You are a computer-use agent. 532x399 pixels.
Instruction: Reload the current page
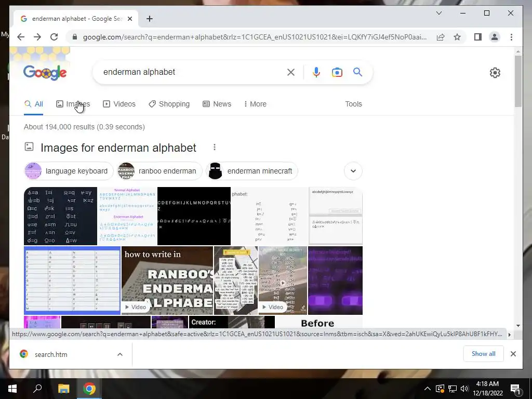tap(54, 37)
